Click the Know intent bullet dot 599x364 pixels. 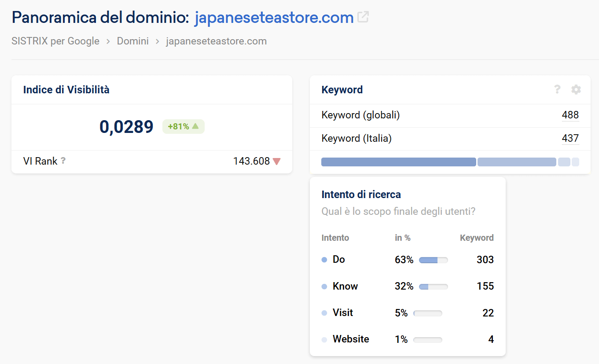coord(324,287)
